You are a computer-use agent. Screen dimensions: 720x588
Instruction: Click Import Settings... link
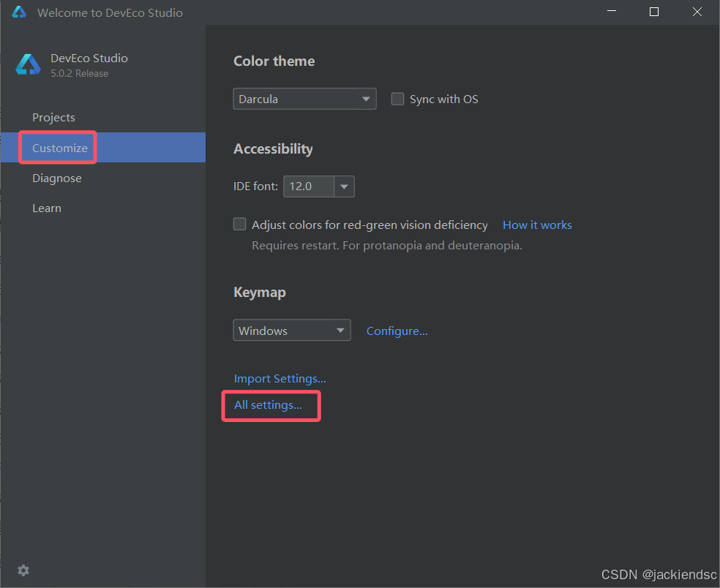[x=280, y=379]
